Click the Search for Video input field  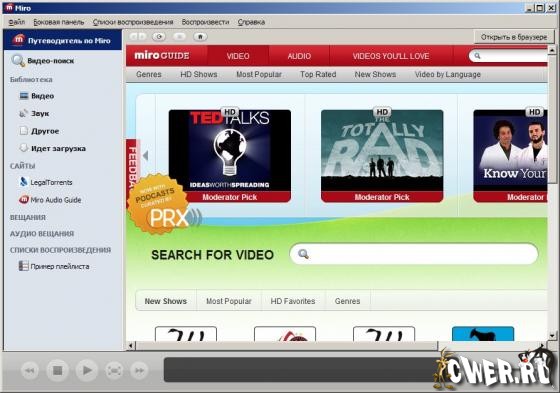point(414,254)
